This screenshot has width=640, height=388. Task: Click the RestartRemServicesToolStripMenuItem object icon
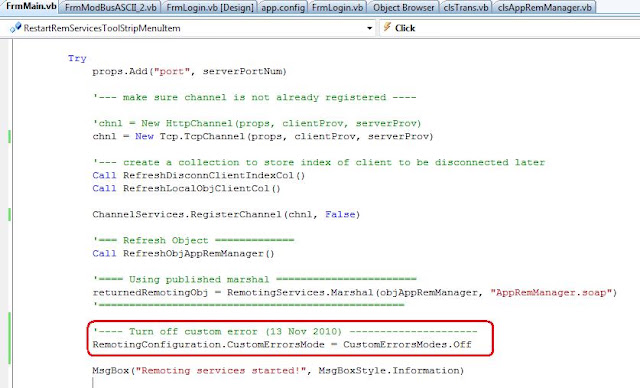click(x=16, y=28)
